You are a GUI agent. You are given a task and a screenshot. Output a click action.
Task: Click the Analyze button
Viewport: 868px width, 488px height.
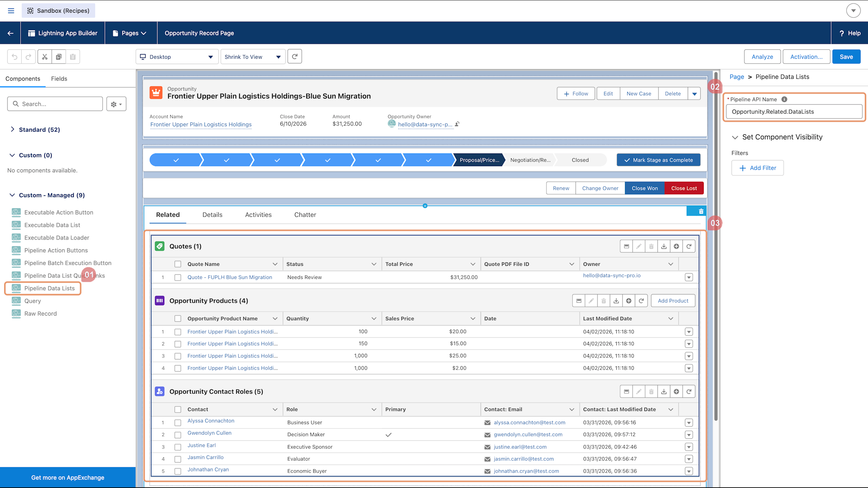762,56
